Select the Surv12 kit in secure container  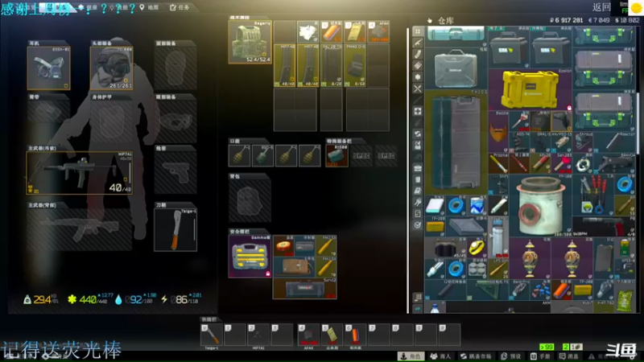(x=305, y=289)
